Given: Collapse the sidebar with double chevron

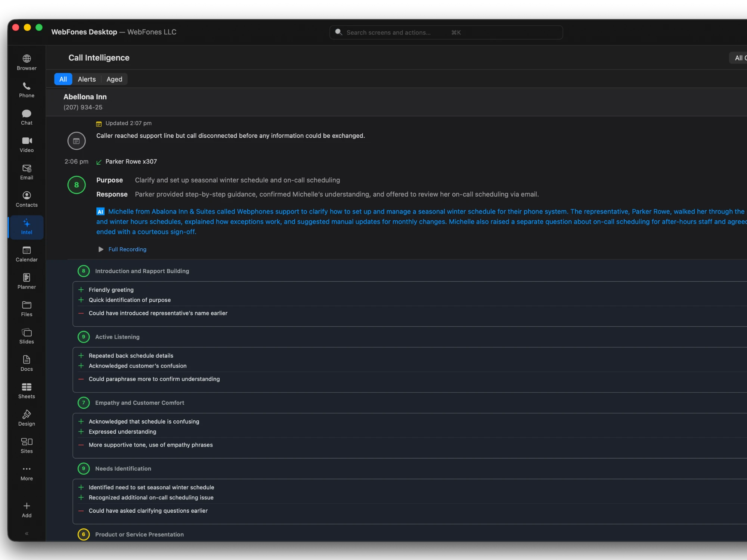Looking at the screenshot, I should pyautogui.click(x=27, y=533).
